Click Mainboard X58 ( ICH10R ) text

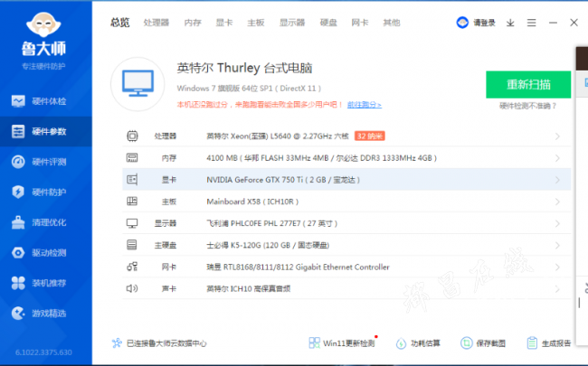point(252,202)
